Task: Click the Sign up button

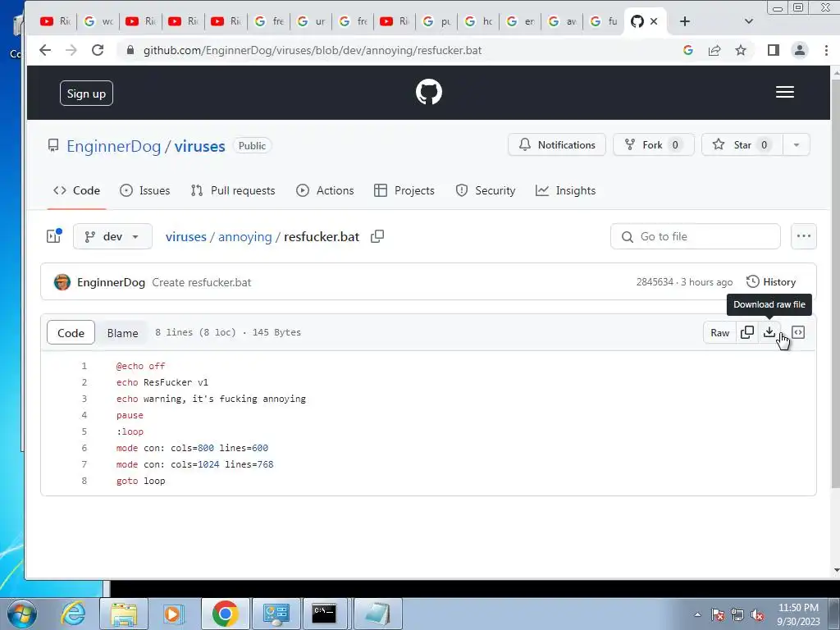Action: point(86,94)
